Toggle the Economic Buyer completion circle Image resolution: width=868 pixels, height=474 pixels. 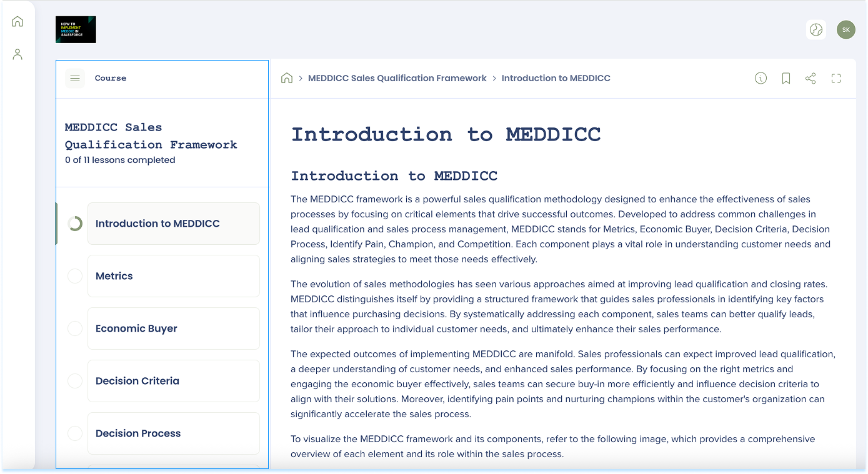click(x=75, y=328)
